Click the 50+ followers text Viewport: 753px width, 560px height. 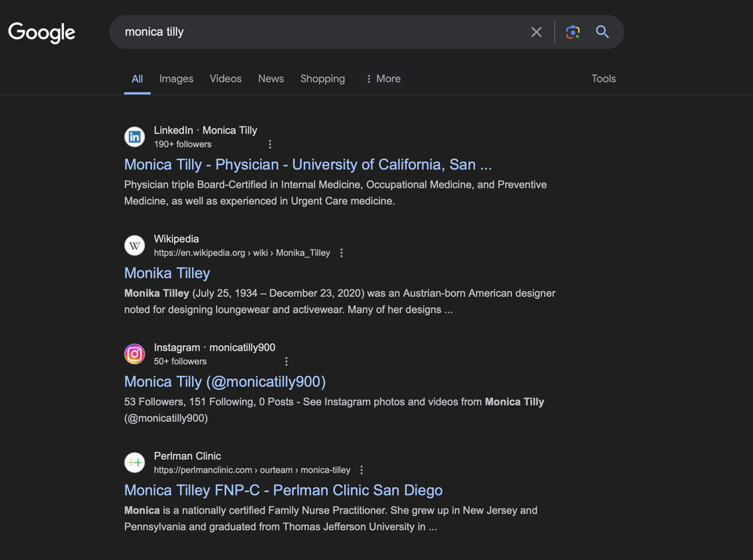(180, 361)
